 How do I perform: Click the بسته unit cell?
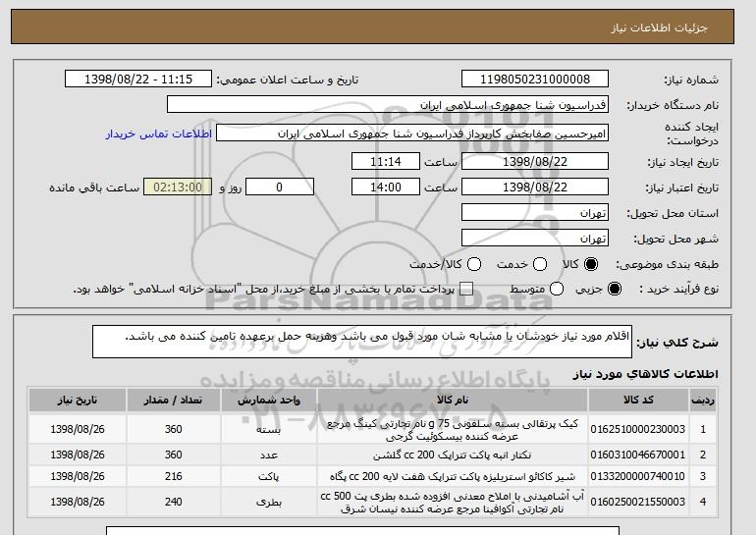tap(269, 429)
